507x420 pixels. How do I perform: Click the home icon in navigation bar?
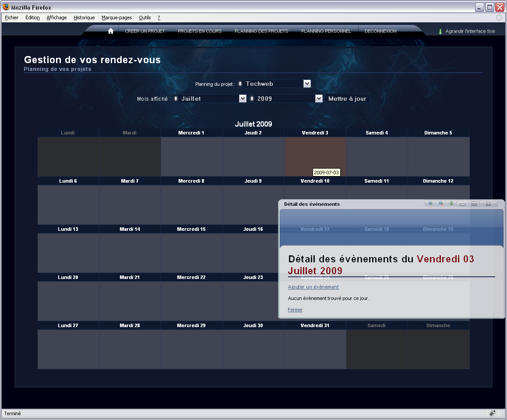pyautogui.click(x=111, y=31)
